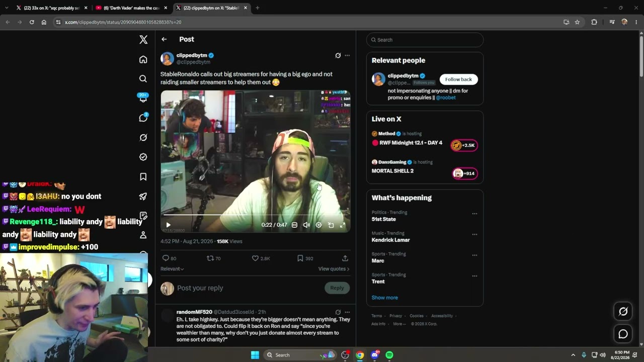The image size is (644, 362).
Task: Open Grok icon in left sidebar
Action: coord(143,137)
